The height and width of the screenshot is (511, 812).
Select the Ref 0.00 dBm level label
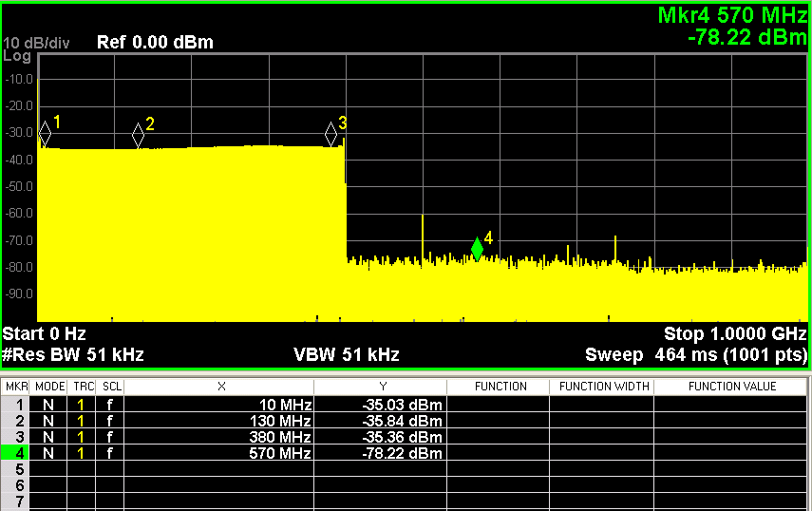(x=155, y=43)
